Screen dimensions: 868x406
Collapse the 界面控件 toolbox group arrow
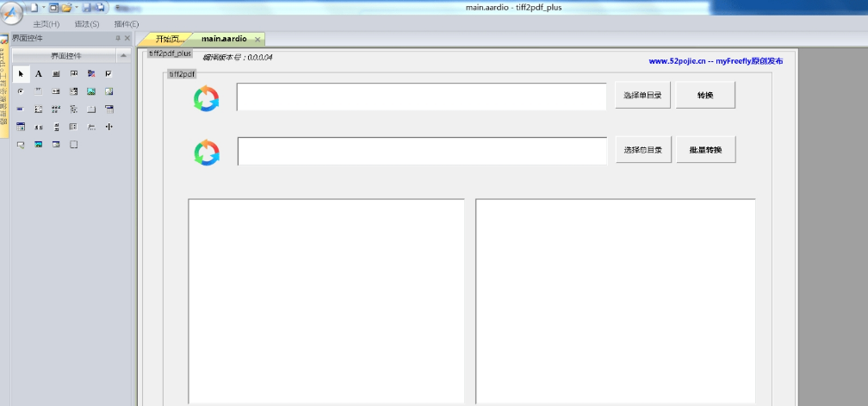click(x=123, y=56)
